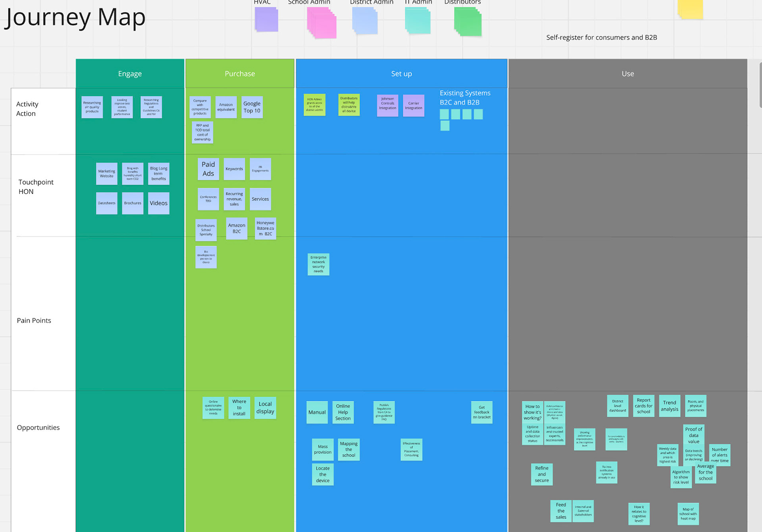Select the Purchase column header

[x=240, y=73]
